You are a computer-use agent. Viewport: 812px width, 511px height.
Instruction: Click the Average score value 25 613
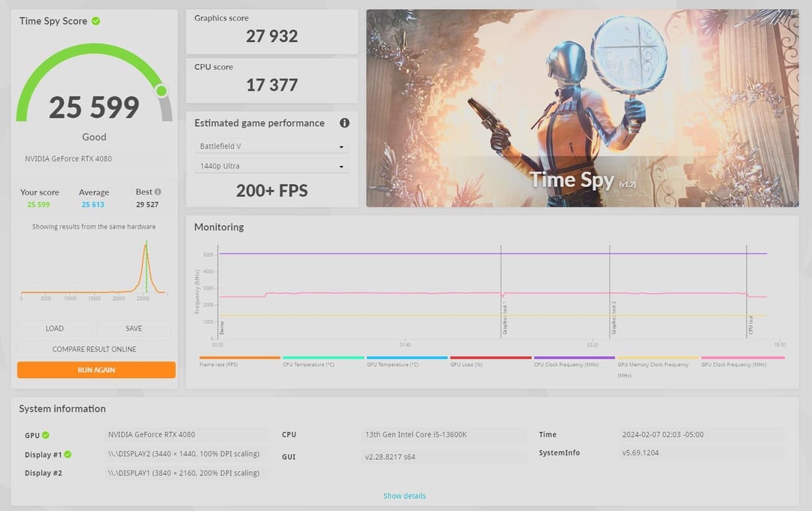(92, 204)
